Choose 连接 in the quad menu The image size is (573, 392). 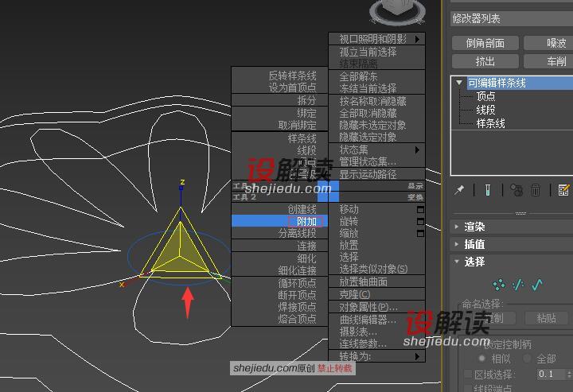click(279, 246)
